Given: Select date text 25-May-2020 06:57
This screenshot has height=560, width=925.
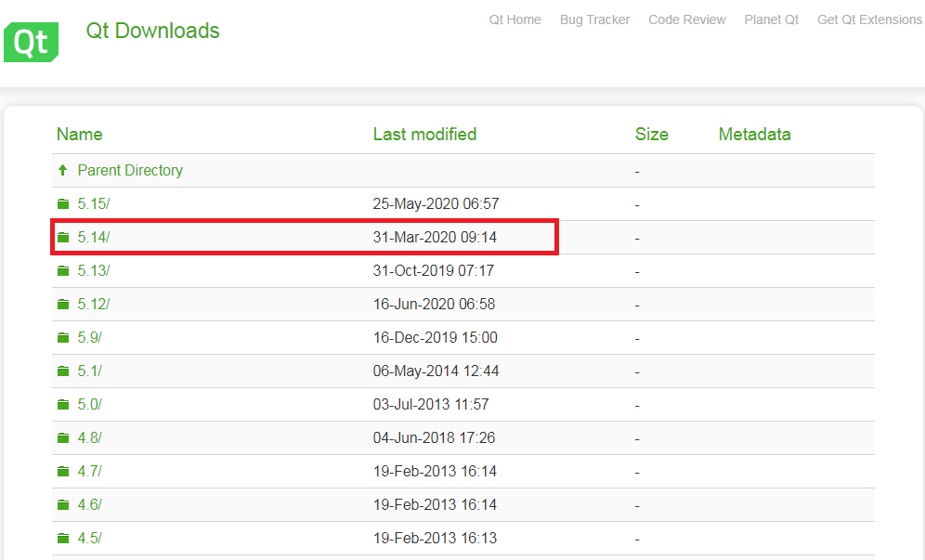Looking at the screenshot, I should [x=436, y=203].
